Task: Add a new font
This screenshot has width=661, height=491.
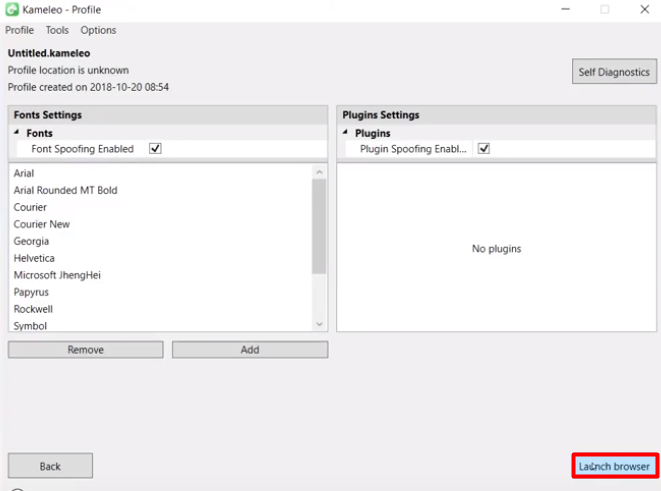Action: tap(250, 349)
